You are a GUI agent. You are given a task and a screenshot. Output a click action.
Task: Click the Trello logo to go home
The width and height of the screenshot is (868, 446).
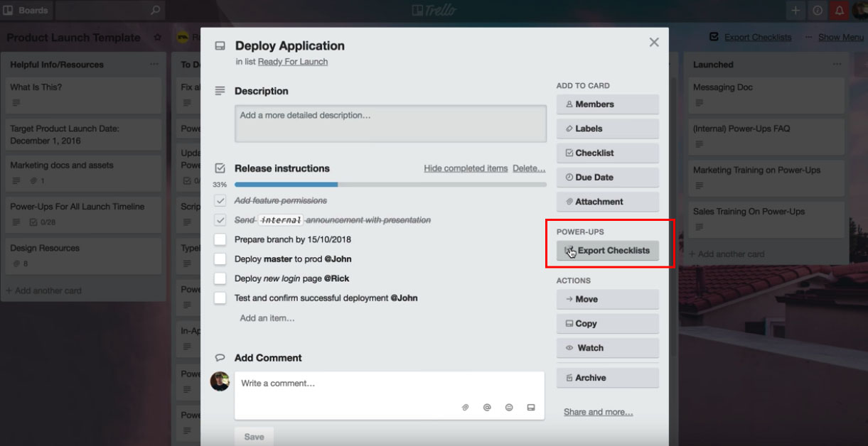pos(434,11)
